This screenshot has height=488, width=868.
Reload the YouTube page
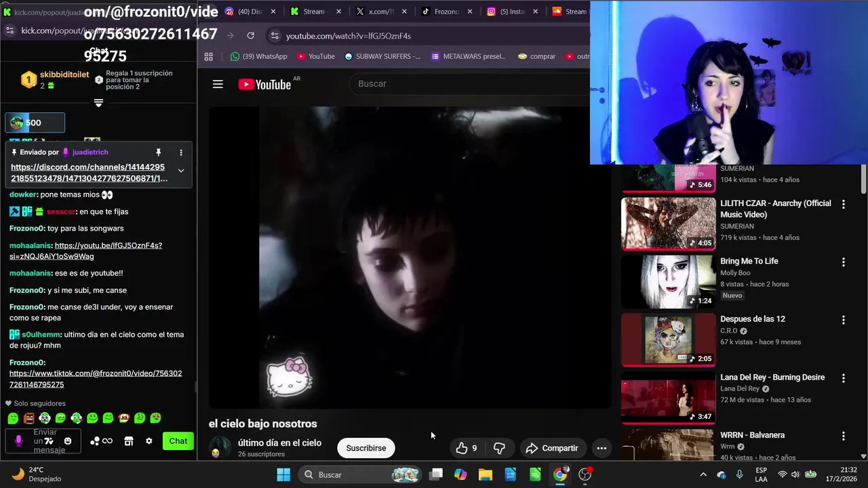point(250,35)
